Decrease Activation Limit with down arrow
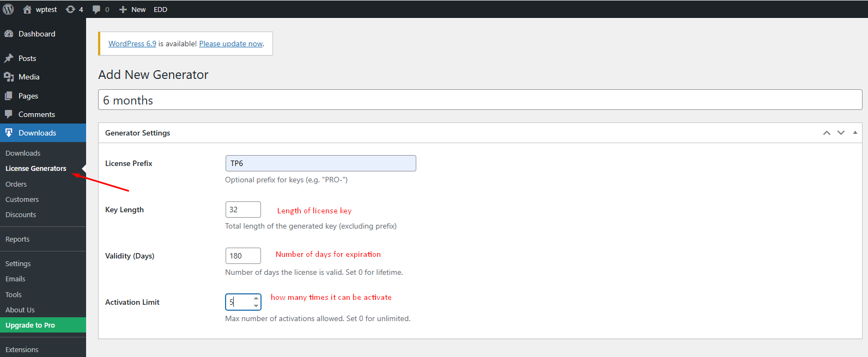 coord(256,306)
